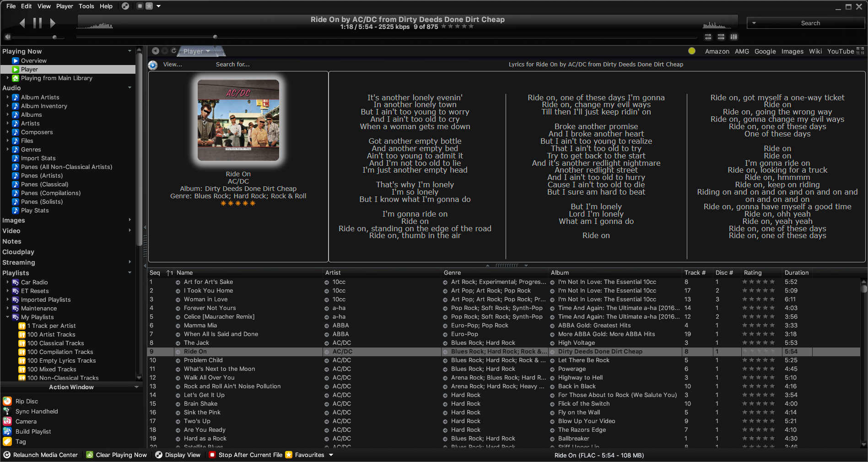
Task: Open the DSP Studio equalizer icon
Action: click(733, 37)
